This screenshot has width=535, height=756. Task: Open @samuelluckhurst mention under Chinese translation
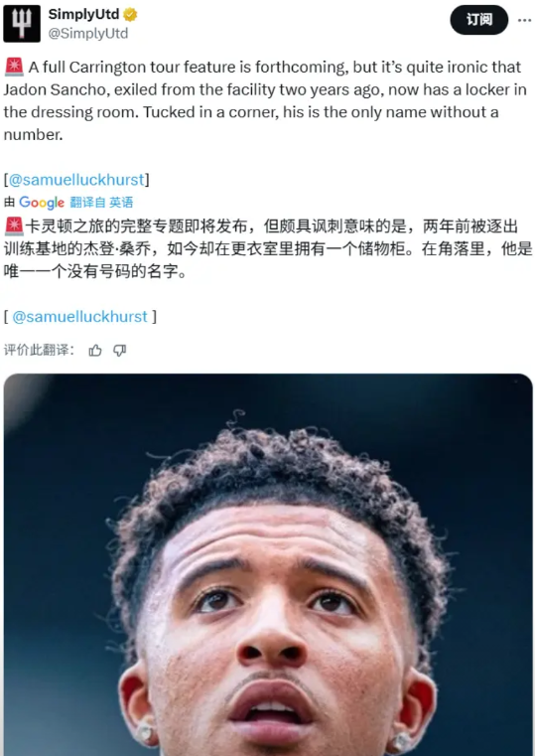click(80, 317)
